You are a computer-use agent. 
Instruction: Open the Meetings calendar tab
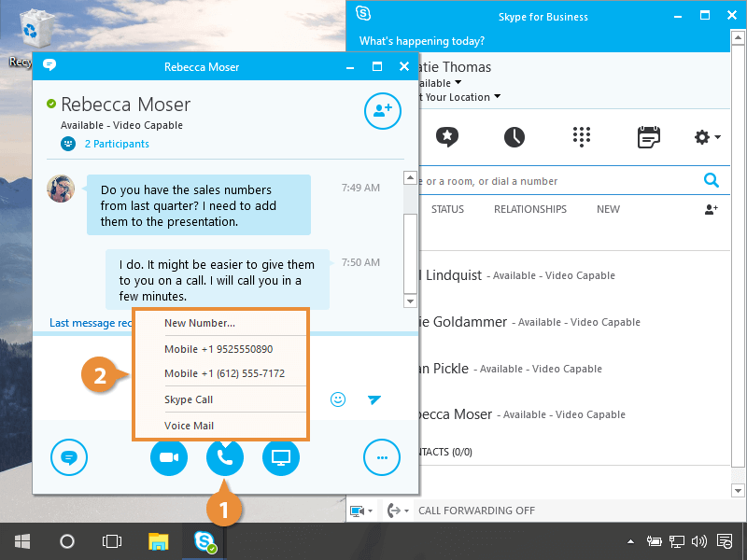point(648,137)
